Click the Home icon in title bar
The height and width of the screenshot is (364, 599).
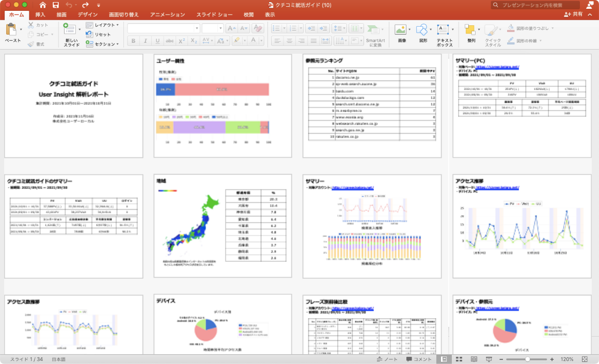pyautogui.click(x=43, y=5)
